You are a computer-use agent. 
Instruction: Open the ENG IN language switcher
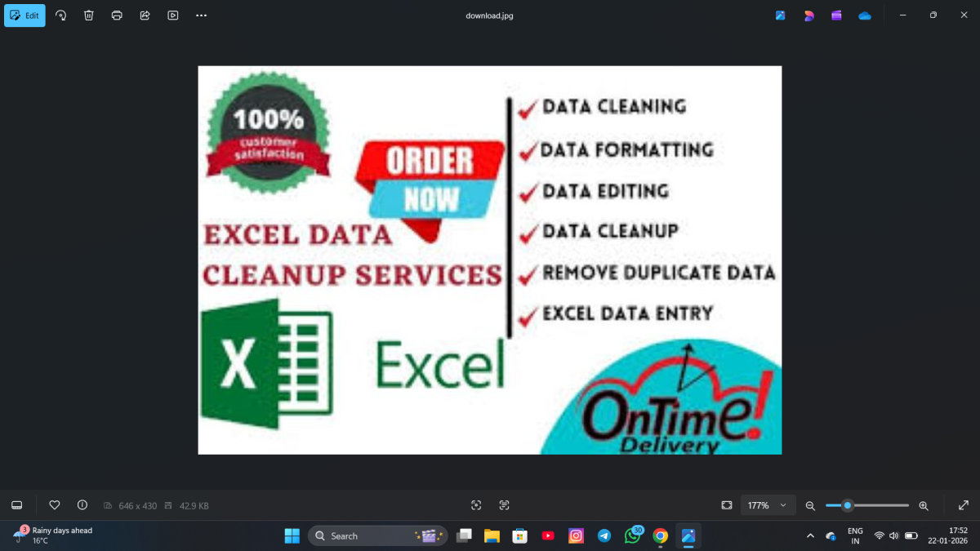click(x=855, y=535)
